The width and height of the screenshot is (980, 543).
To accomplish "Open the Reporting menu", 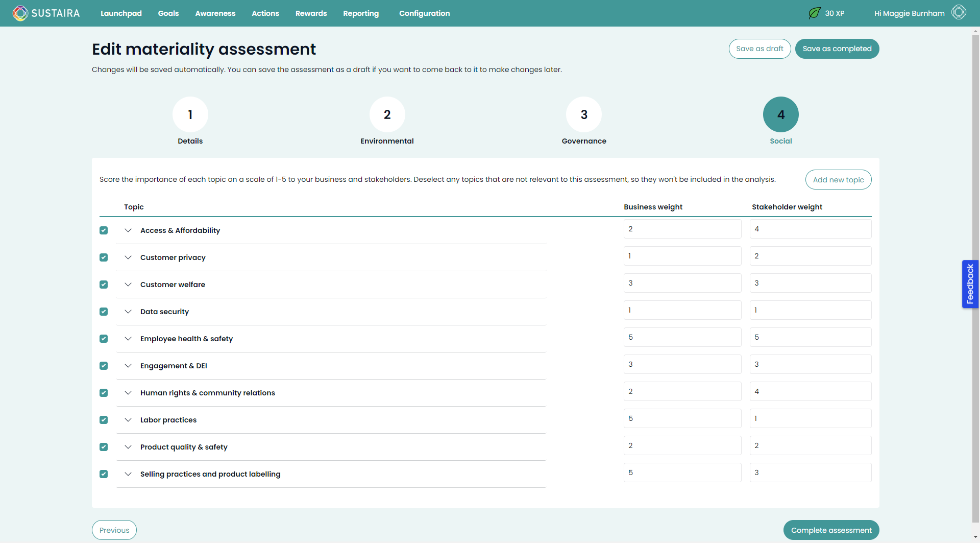I will 361,13.
